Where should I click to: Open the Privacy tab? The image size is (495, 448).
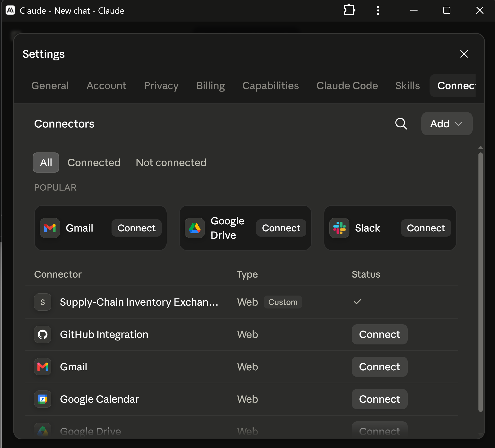click(161, 86)
